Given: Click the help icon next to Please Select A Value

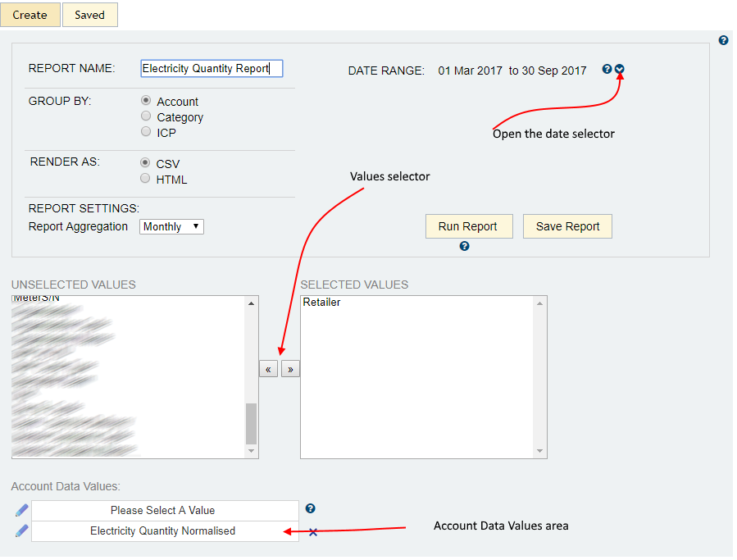Looking at the screenshot, I should point(311,509).
